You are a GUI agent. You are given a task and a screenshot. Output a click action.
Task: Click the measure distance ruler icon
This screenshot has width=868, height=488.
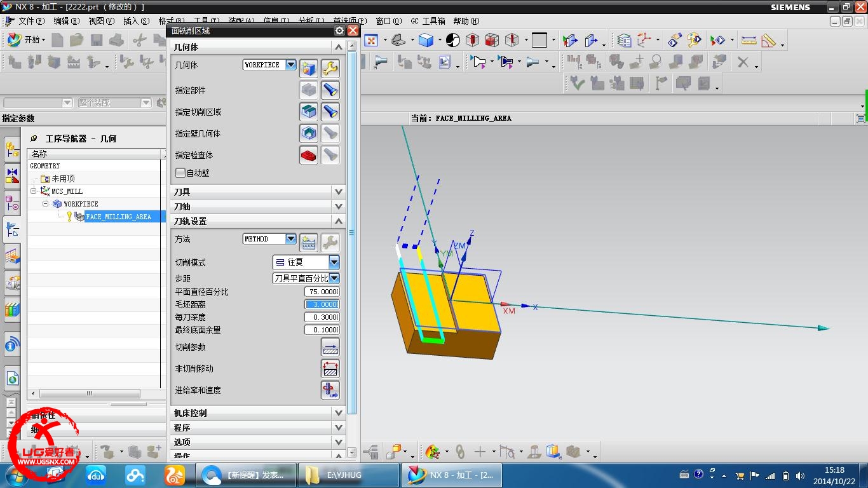749,41
